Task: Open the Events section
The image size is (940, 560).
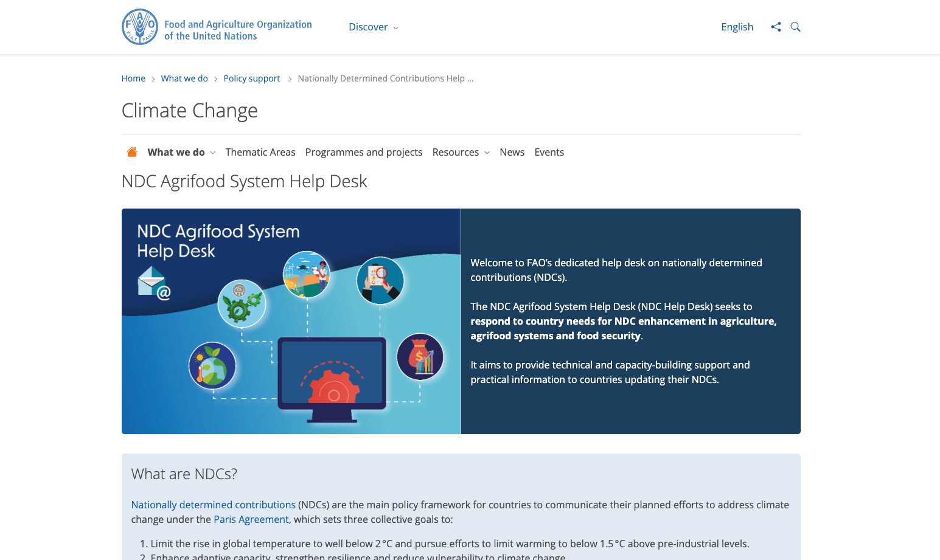Action: (549, 152)
